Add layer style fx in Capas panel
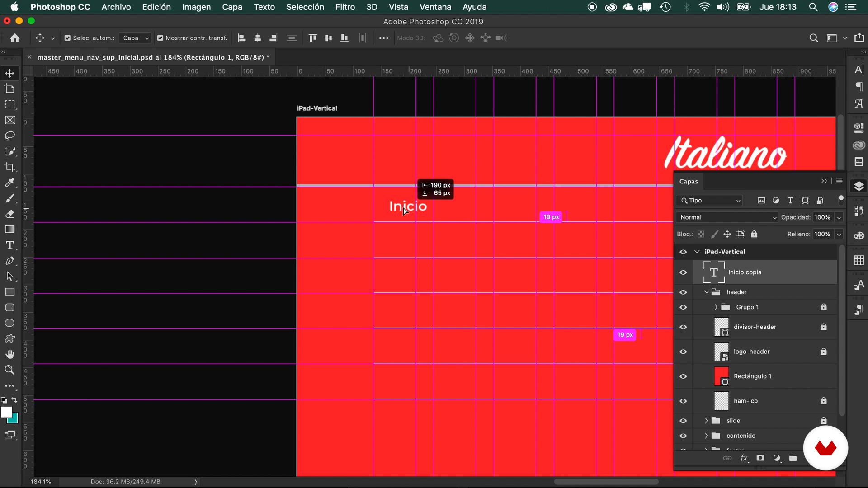This screenshot has height=488, width=868. pyautogui.click(x=744, y=458)
